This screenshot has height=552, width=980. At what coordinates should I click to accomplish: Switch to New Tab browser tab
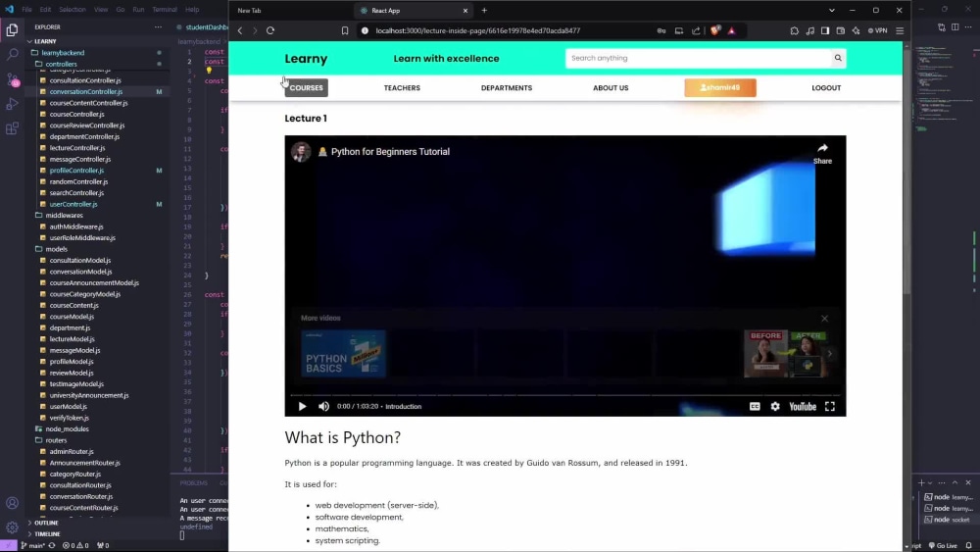tap(249, 11)
